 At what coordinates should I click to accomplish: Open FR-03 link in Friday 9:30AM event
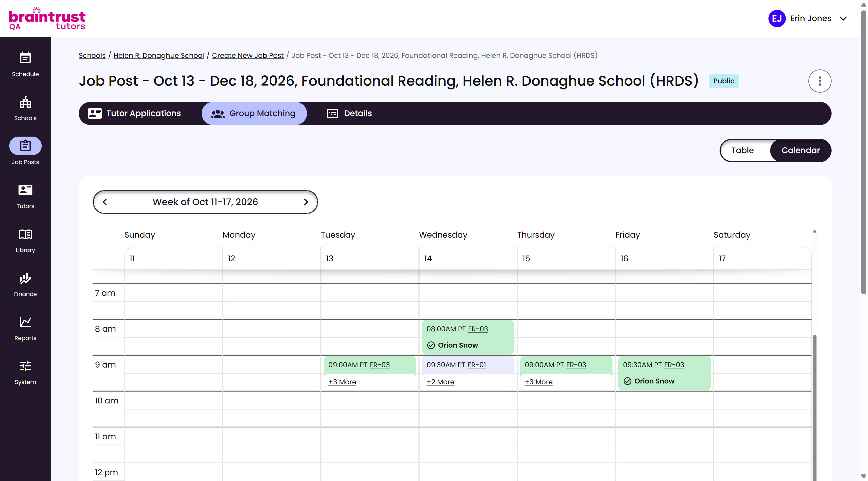[674, 365]
